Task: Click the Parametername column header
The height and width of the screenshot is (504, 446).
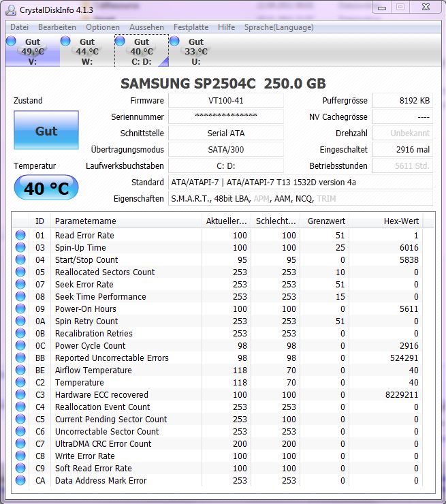Action: click(126, 221)
